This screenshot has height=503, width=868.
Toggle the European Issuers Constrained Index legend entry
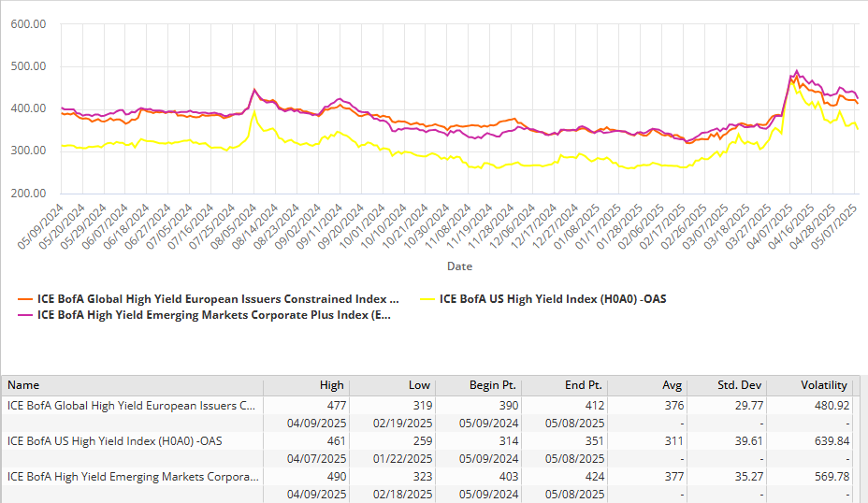pos(209,299)
